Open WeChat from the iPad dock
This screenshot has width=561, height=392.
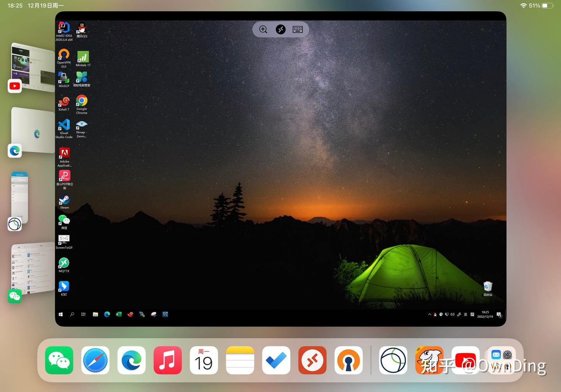(x=59, y=360)
